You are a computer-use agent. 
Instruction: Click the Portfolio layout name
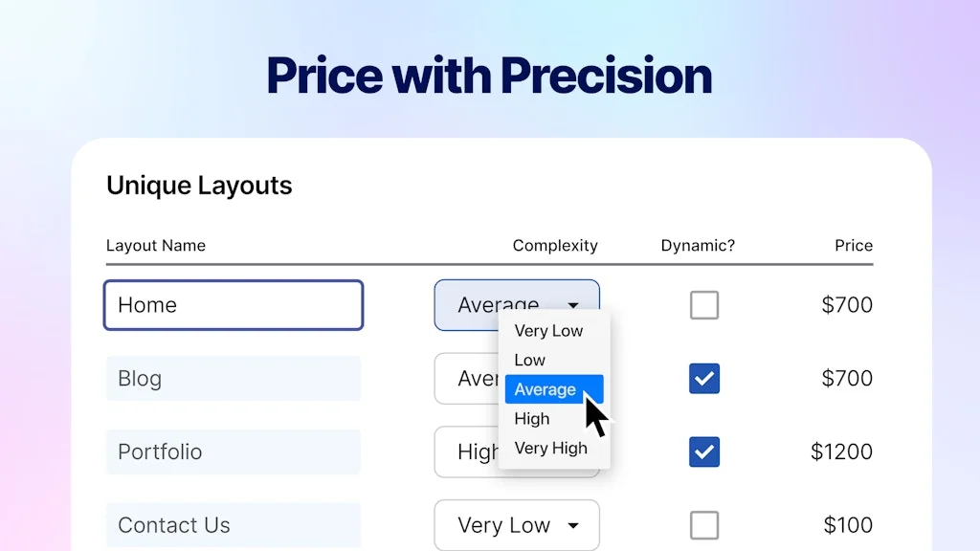pyautogui.click(x=233, y=452)
